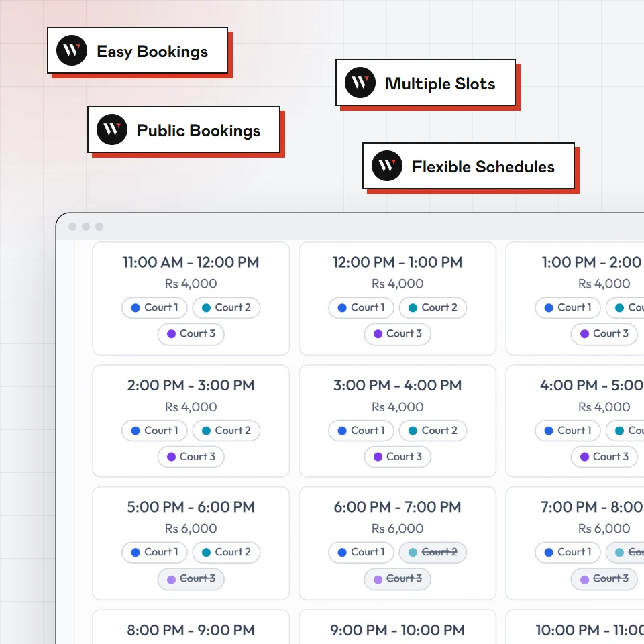Select Court 1 for 12:00 PM - 1:00 PM
Image resolution: width=644 pixels, height=644 pixels.
click(x=361, y=308)
